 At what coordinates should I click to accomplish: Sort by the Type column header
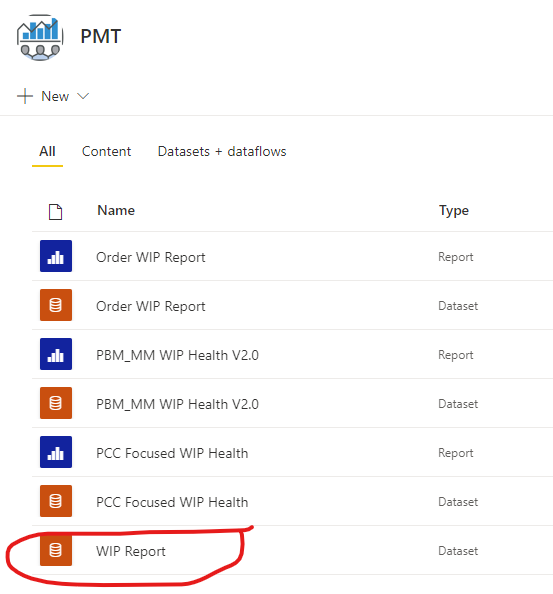(454, 211)
